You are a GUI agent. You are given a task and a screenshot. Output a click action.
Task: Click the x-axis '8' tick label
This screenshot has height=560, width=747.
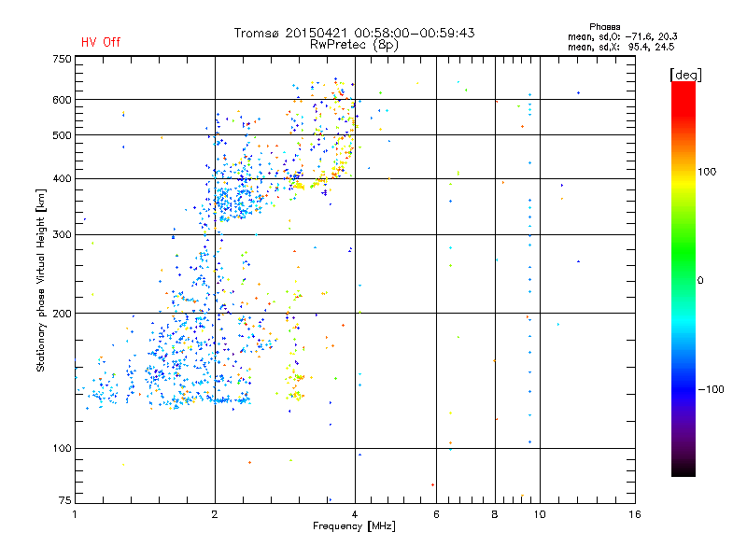click(x=495, y=514)
